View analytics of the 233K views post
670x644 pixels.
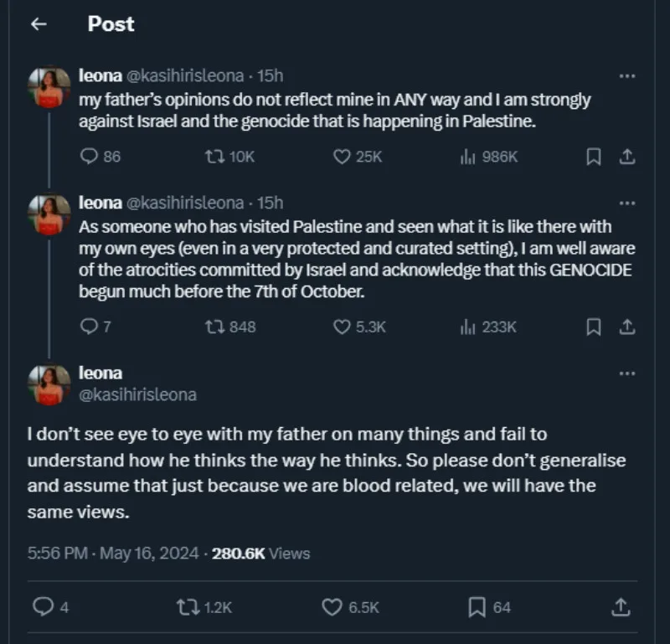pos(468,327)
